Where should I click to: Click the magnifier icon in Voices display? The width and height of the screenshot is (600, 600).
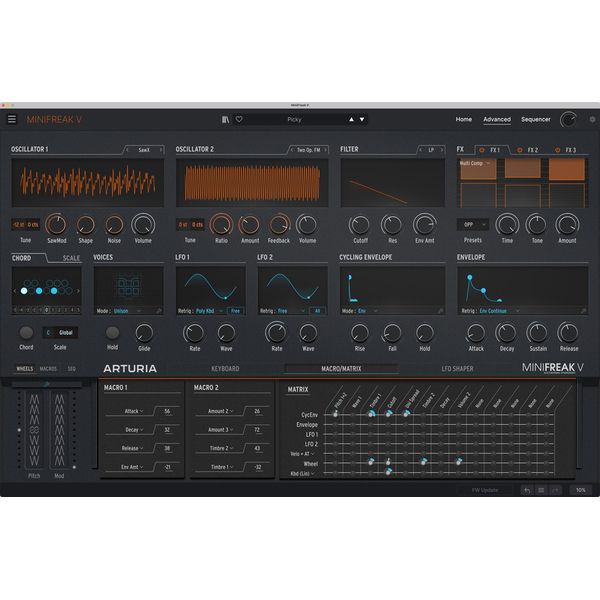pyautogui.click(x=159, y=311)
